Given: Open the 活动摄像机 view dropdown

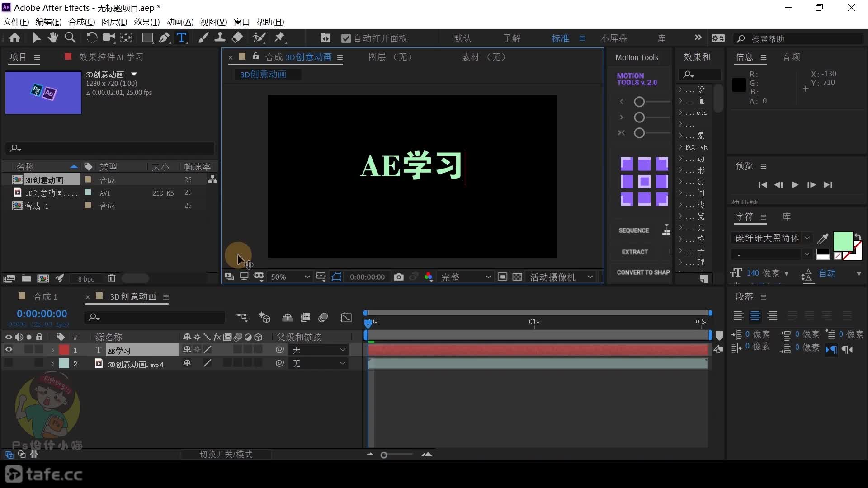Looking at the screenshot, I should click(561, 277).
